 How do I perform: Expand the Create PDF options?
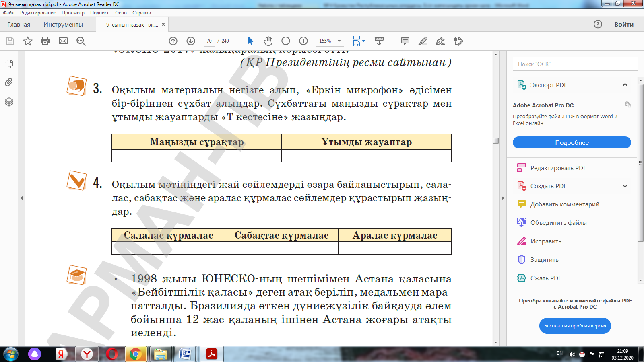[x=625, y=186]
